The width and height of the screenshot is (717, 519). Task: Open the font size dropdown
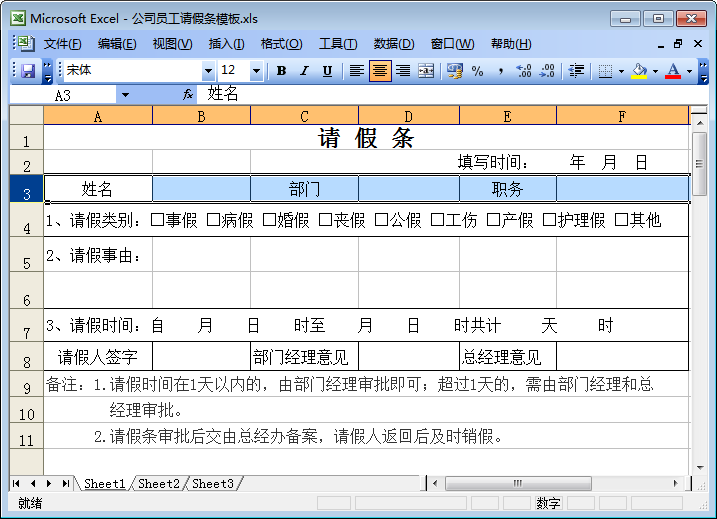[257, 71]
